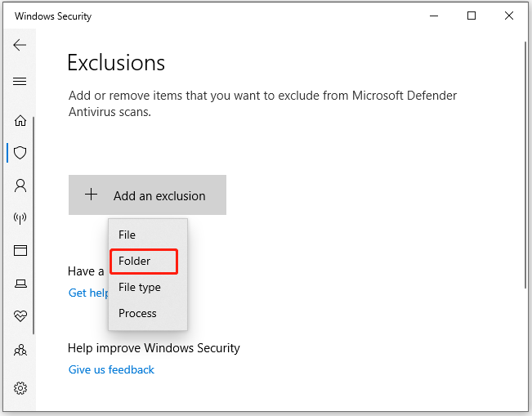Image resolution: width=532 pixels, height=416 pixels.
Task: Open the Device performance & health heart icon
Action: 20,316
